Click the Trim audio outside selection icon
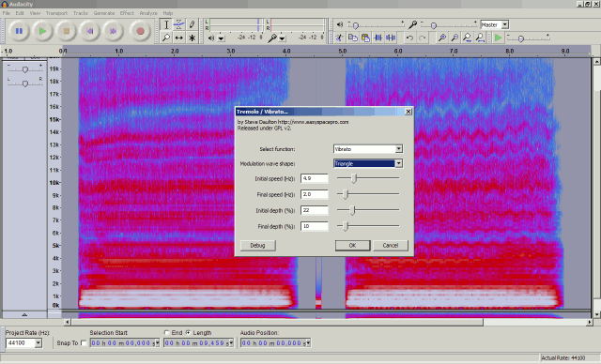The width and height of the screenshot is (601, 364). (378, 38)
